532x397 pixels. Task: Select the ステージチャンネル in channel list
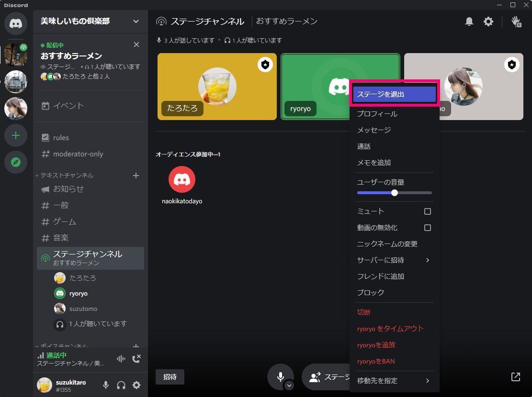click(90, 258)
